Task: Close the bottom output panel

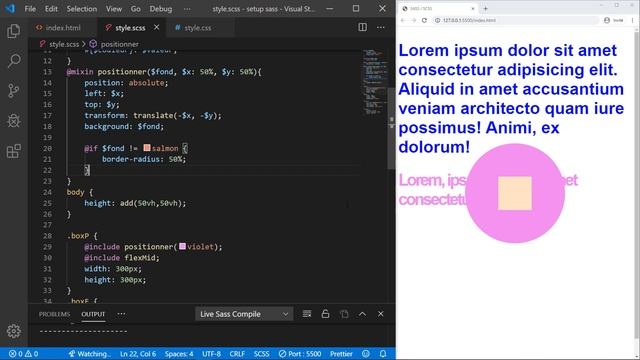Action: click(381, 314)
